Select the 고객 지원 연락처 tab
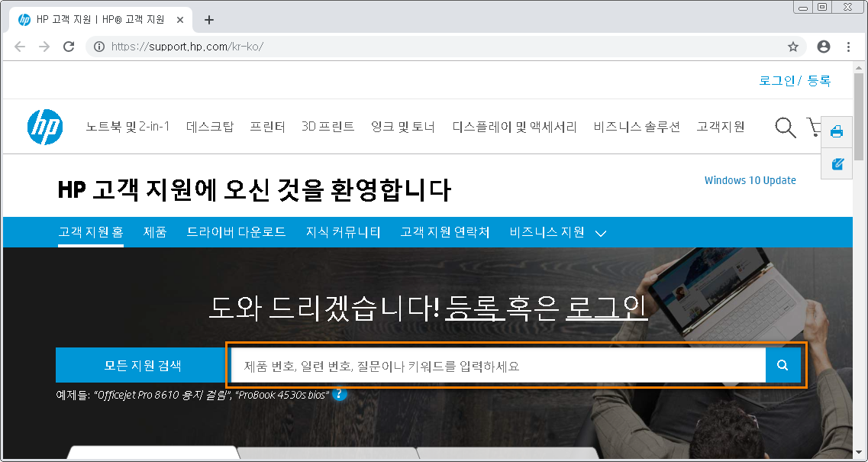Image resolution: width=868 pixels, height=462 pixels. (x=445, y=232)
